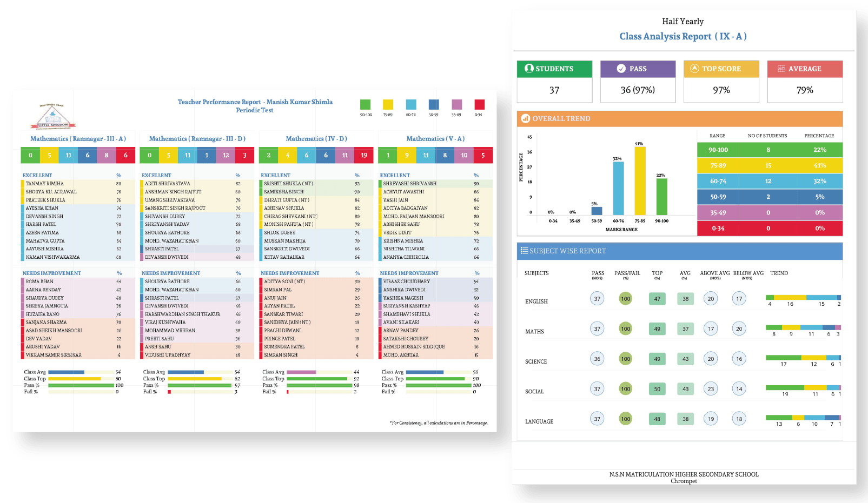Click the 90-100 range row in table
Viewport: 868px width, 503px height.
(769, 150)
